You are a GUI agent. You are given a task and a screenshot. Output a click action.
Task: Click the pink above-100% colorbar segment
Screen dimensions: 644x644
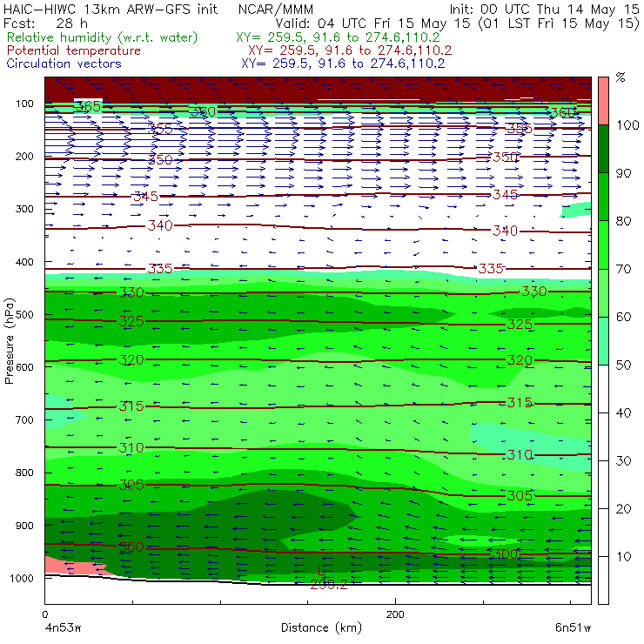(x=603, y=101)
